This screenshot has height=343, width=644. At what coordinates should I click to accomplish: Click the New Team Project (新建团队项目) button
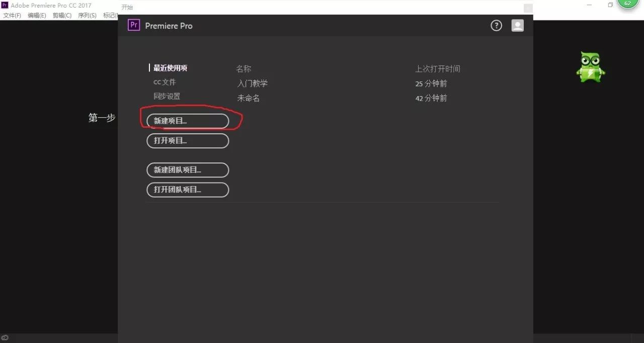pyautogui.click(x=188, y=170)
